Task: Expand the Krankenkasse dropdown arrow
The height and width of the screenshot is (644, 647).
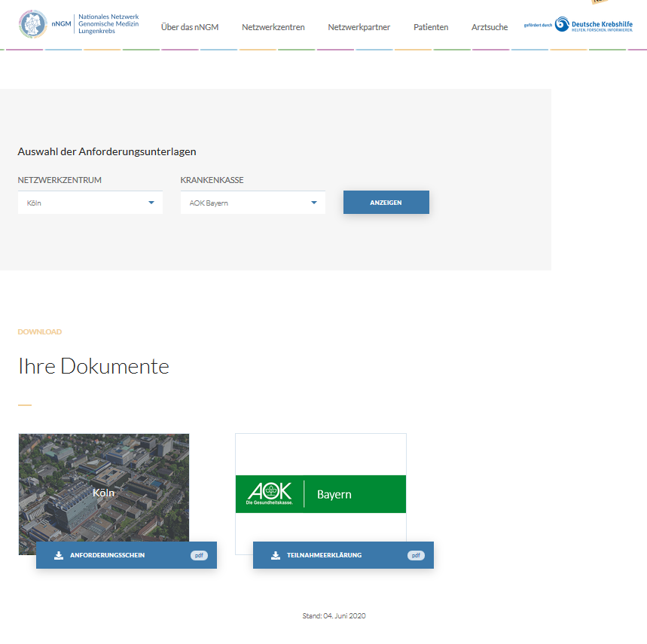Action: [x=314, y=203]
